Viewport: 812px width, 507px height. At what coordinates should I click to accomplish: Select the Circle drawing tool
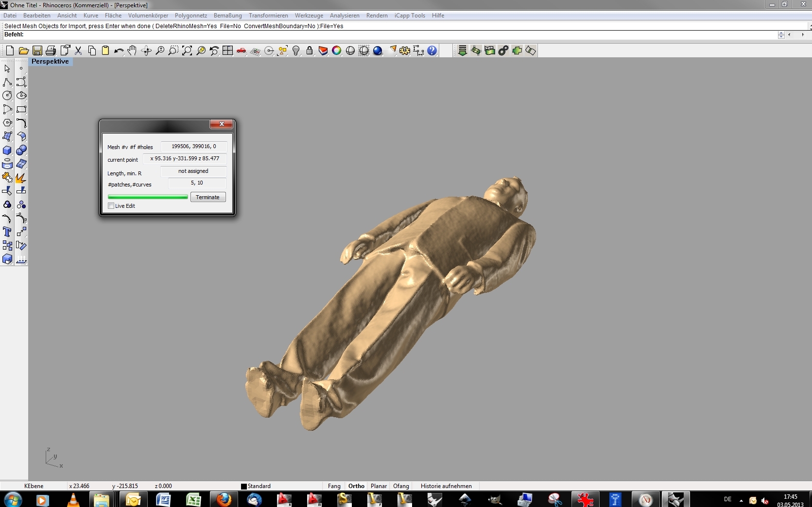7,96
